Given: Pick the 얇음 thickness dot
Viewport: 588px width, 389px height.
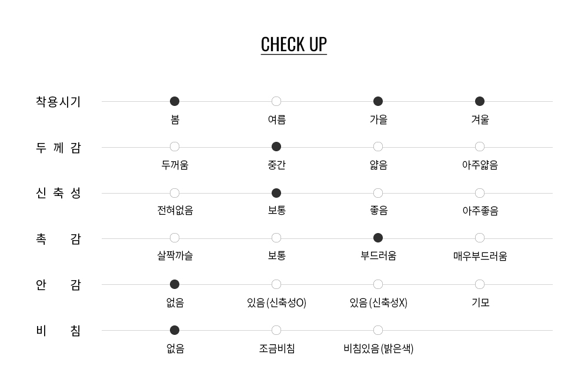Looking at the screenshot, I should tap(378, 147).
